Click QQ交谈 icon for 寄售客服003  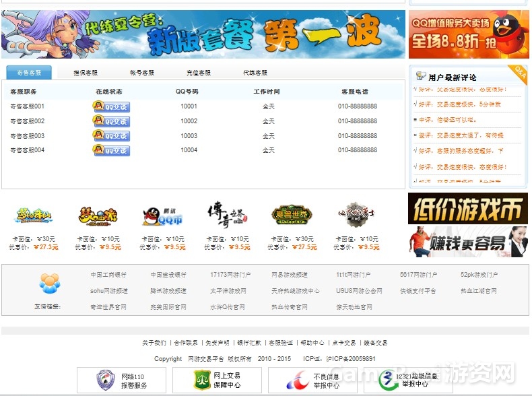[111, 136]
